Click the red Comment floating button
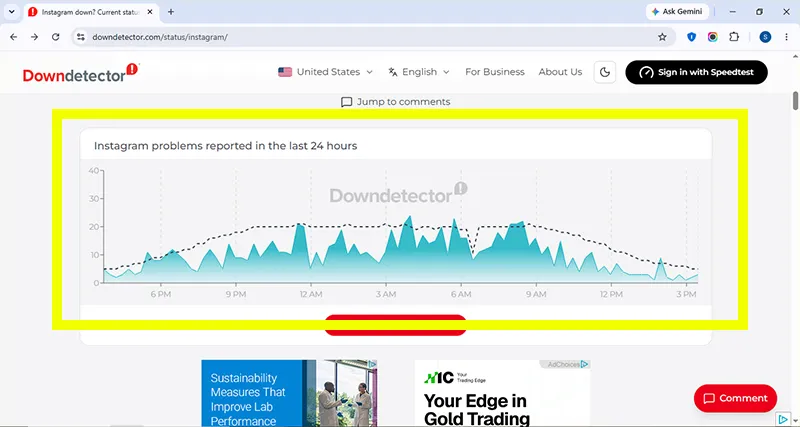This screenshot has height=427, width=800. coord(735,398)
